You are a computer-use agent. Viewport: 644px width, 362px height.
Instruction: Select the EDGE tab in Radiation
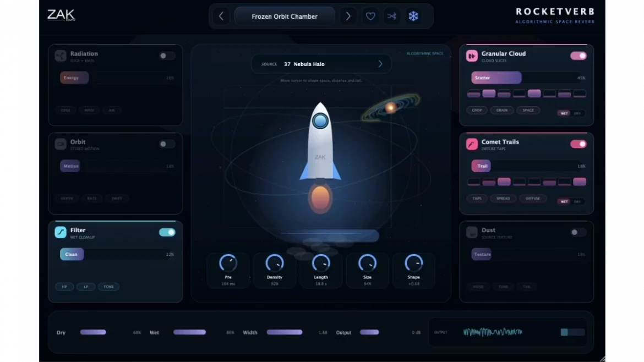66,111
